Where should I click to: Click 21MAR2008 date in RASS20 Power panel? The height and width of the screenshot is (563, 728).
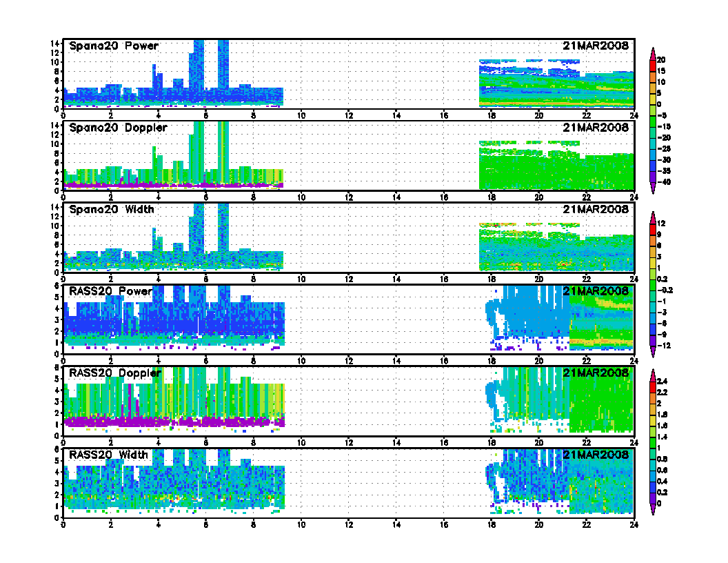tap(596, 290)
